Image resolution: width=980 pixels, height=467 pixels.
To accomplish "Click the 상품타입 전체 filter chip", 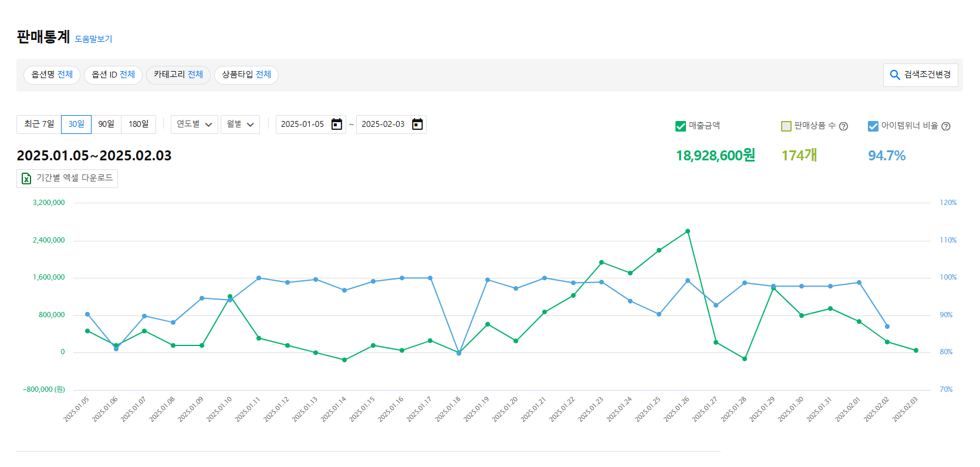I will coord(246,75).
